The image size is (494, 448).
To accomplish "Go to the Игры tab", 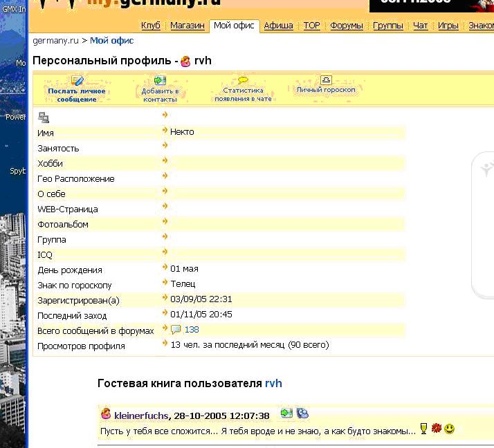I will click(x=448, y=25).
